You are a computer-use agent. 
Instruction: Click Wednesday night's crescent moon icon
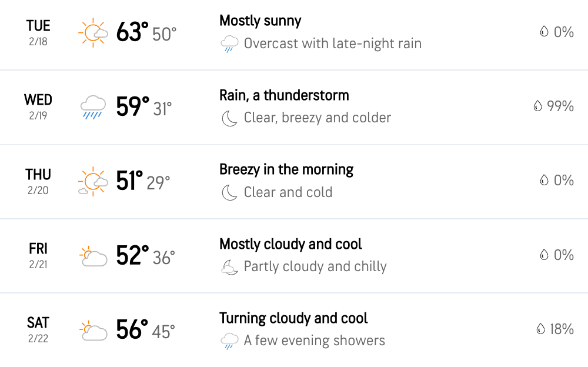229,119
